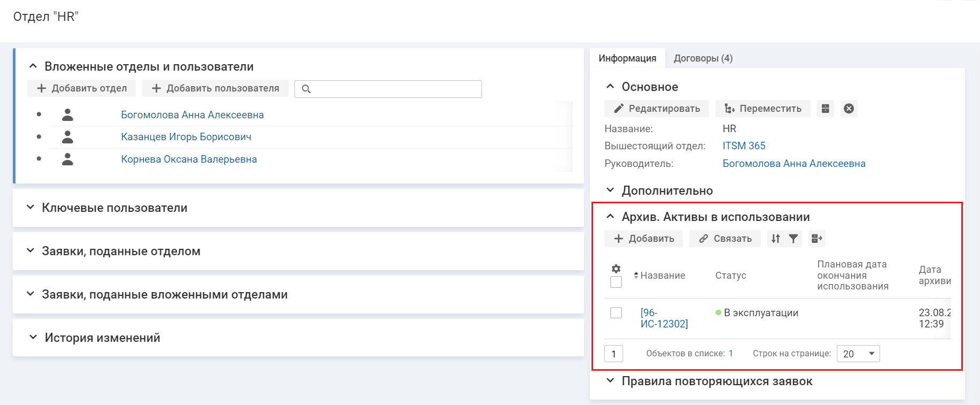Click the user icon beside Казанцев Игорь Борисович
The width and height of the screenshot is (980, 405).
point(67,137)
